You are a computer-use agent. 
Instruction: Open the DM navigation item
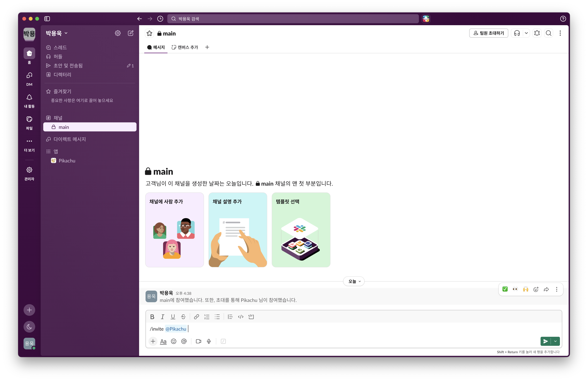coord(29,79)
